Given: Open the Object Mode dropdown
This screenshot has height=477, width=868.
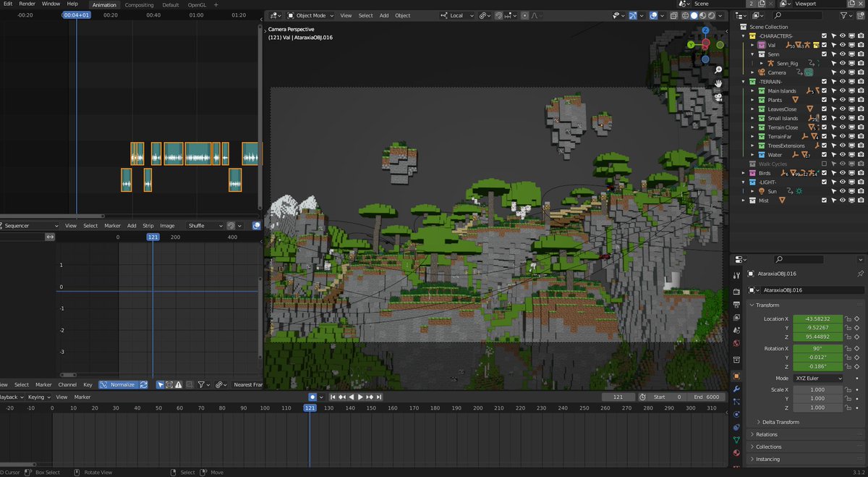Looking at the screenshot, I should click(x=311, y=15).
